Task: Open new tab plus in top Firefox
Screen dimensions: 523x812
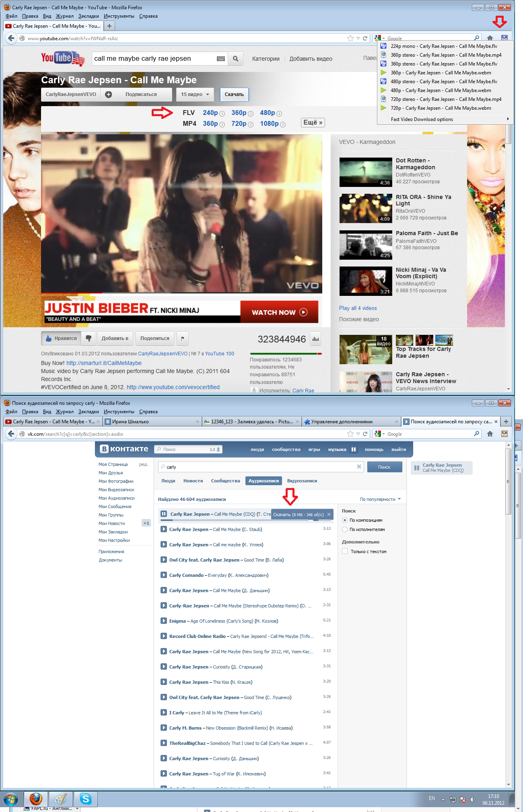Action: (x=109, y=26)
